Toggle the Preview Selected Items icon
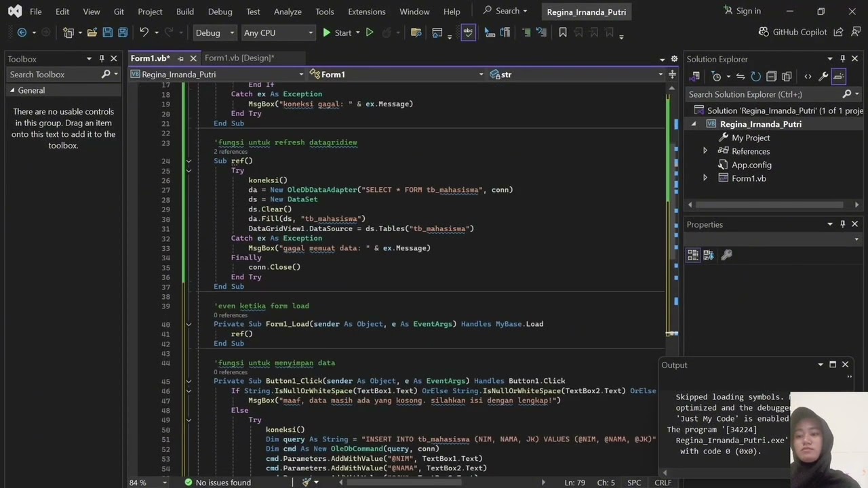Screen dimensions: 868x488 839,77
